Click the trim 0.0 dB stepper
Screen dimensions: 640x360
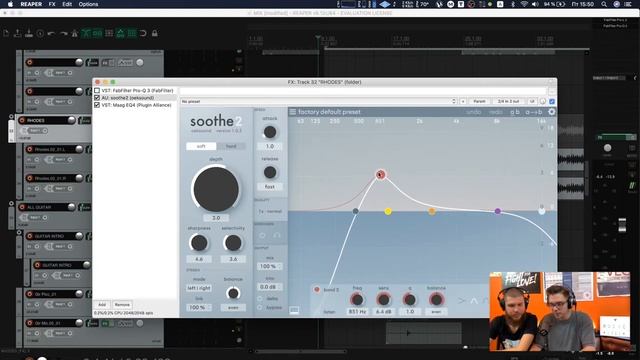coord(270,287)
